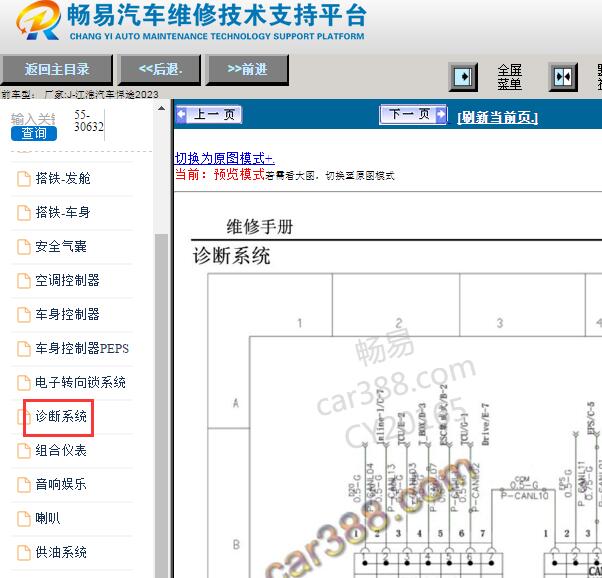Go to next page with 下一页
The height and width of the screenshot is (578, 602).
(x=413, y=114)
